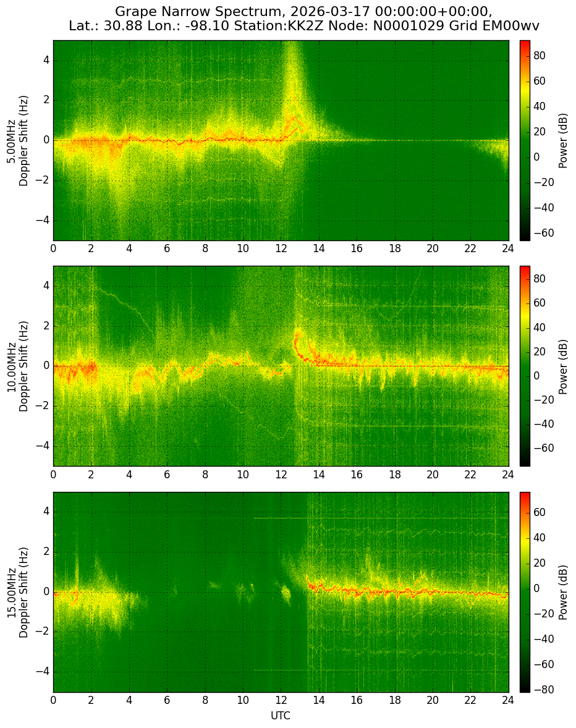Click the 4 tick on the 5.00MHz Doppler axis
Image resolution: width=576 pixels, height=728 pixels.
pos(46,61)
